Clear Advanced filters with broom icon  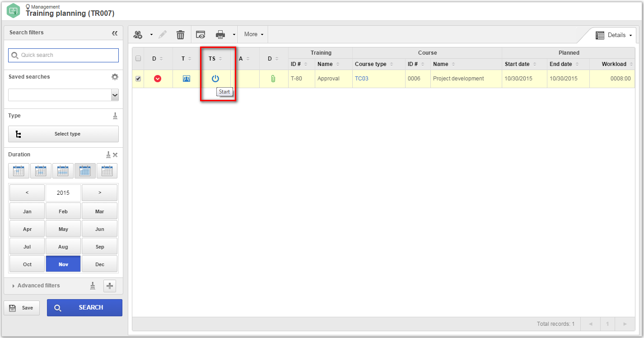[93, 286]
